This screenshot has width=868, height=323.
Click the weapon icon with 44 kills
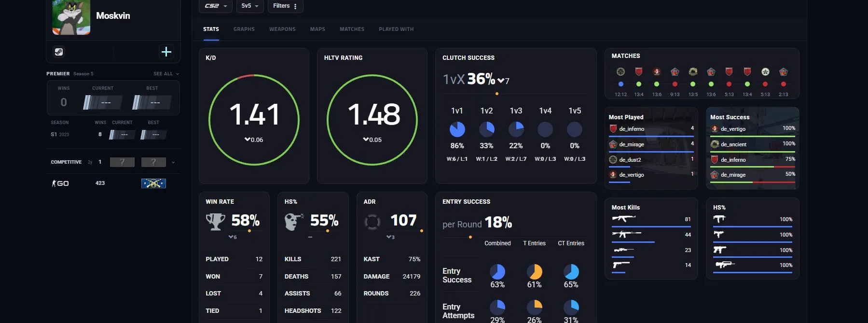pyautogui.click(x=627, y=234)
